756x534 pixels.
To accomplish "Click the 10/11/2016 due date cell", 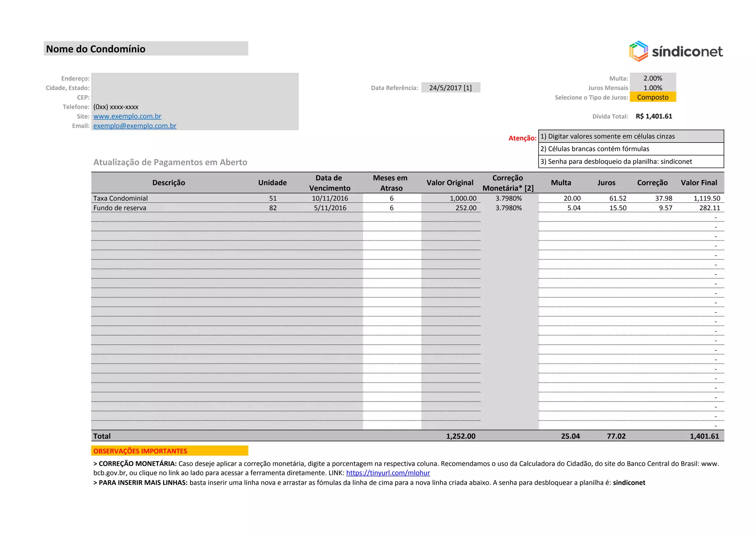I will (x=330, y=198).
